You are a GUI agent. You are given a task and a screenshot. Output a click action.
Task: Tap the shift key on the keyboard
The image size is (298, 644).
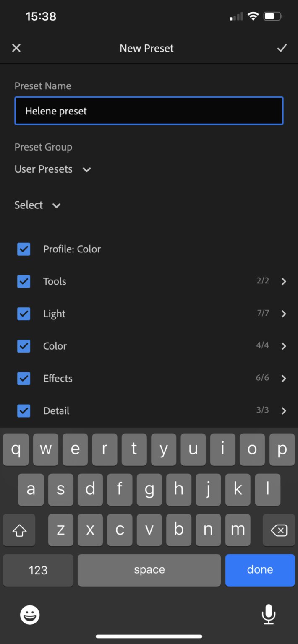pyautogui.click(x=19, y=530)
